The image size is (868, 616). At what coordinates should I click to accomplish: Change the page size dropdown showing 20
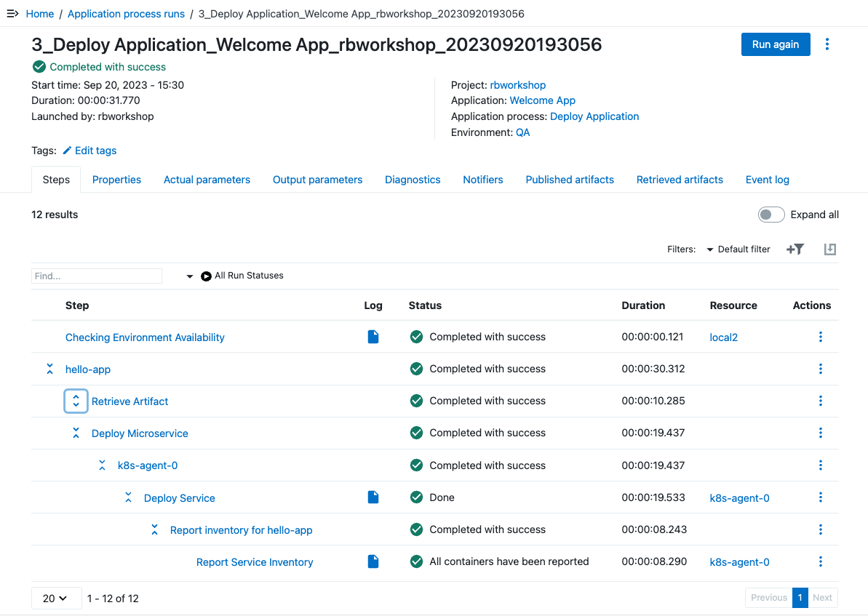click(56, 598)
